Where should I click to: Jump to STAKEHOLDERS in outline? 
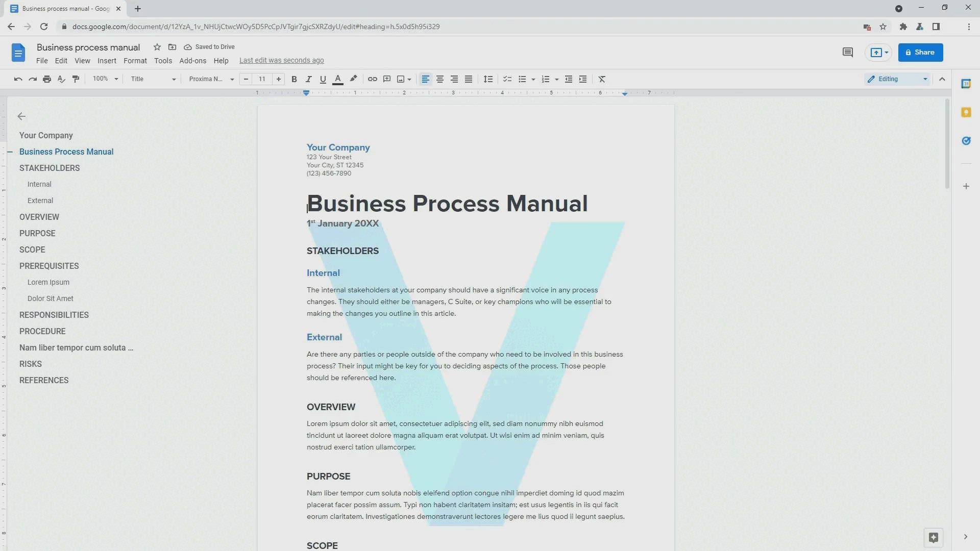(x=50, y=168)
